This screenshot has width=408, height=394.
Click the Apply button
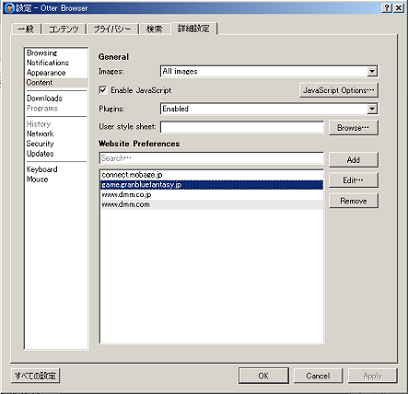(x=373, y=376)
